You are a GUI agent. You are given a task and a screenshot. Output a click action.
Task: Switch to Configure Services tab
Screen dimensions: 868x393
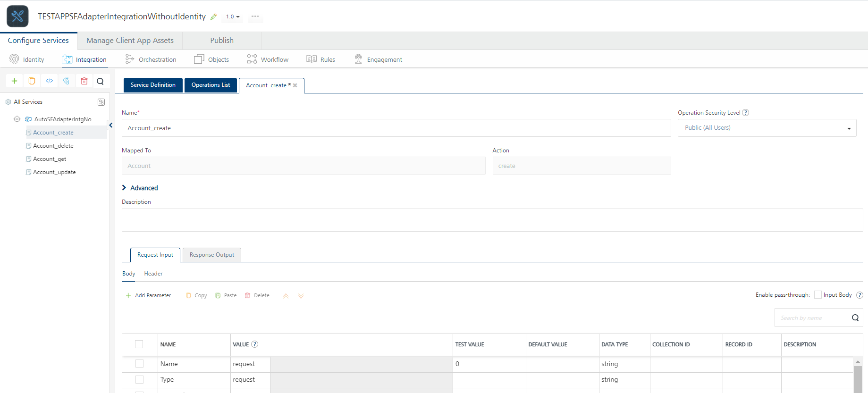click(38, 41)
